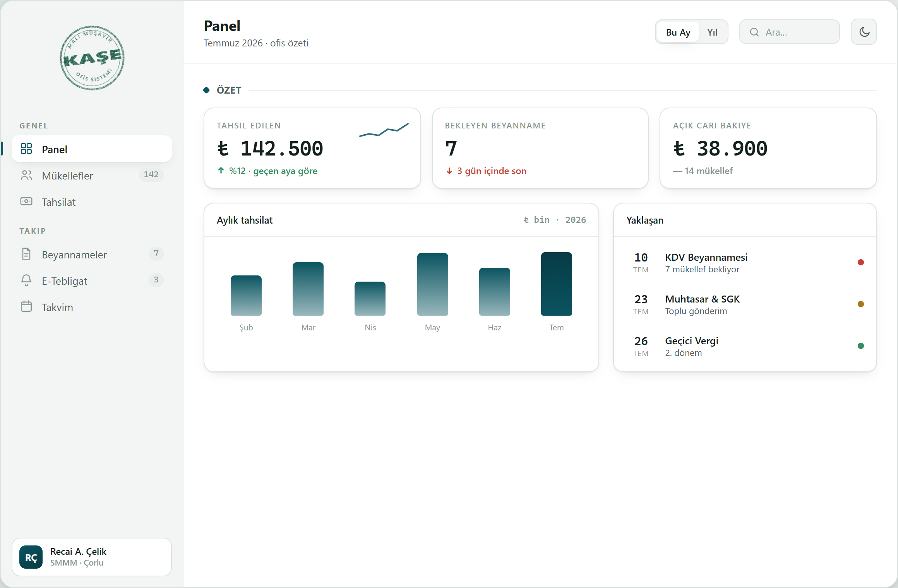This screenshot has width=898, height=588.
Task: Click inside the Ara search field
Action: coord(789,32)
